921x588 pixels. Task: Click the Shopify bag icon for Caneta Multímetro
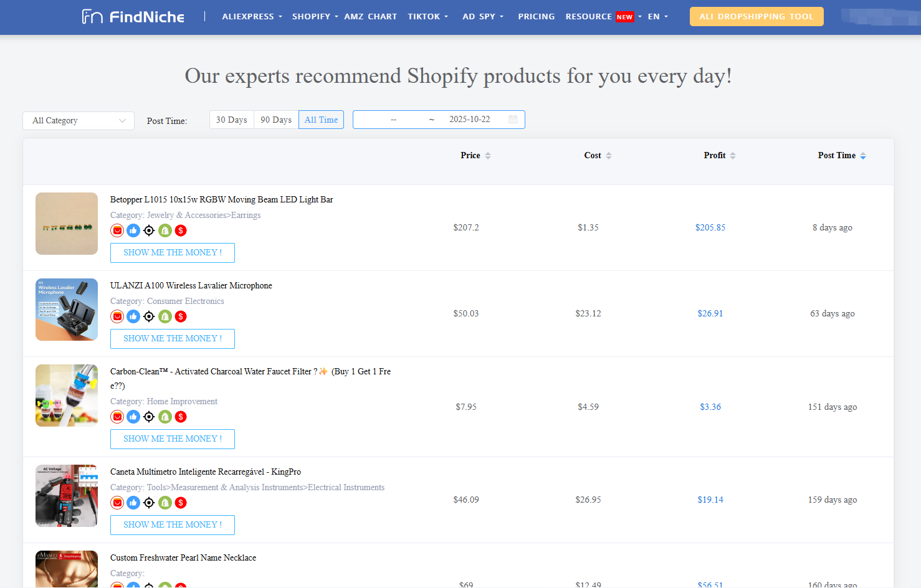[165, 503]
